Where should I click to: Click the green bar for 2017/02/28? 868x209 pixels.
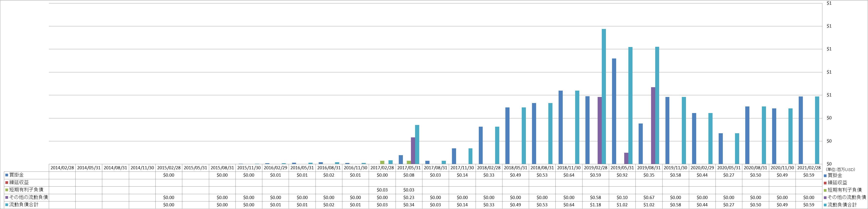click(382, 162)
